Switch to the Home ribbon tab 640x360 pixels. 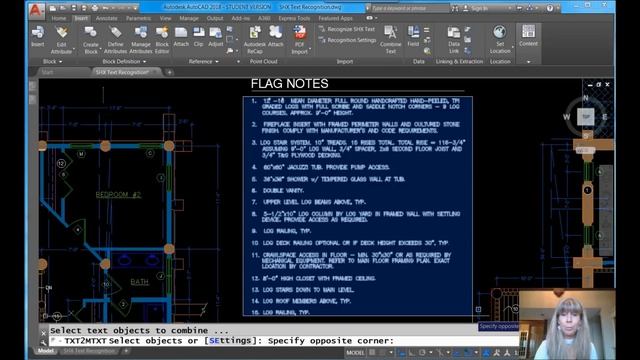(59, 18)
